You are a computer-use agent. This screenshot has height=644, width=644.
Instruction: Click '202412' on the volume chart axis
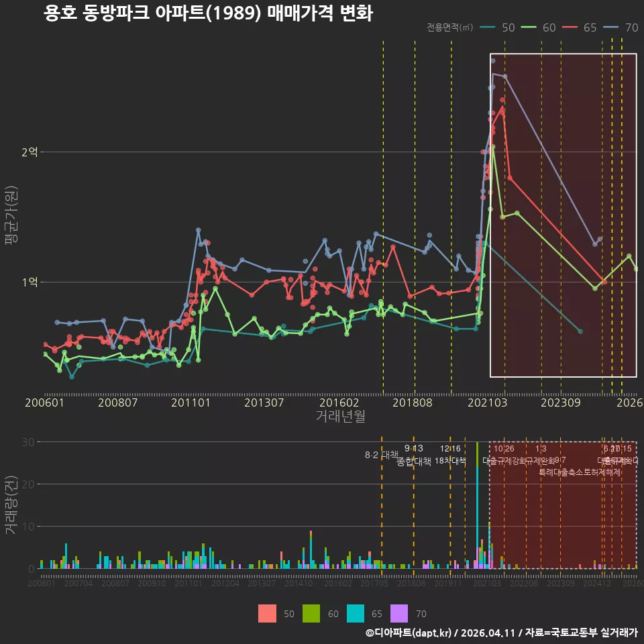coord(597,583)
